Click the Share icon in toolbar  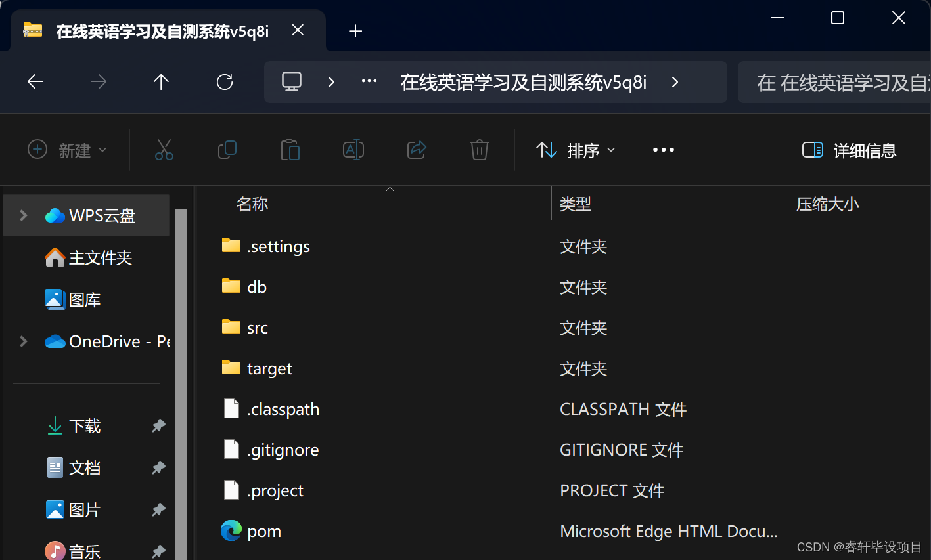[x=417, y=150]
